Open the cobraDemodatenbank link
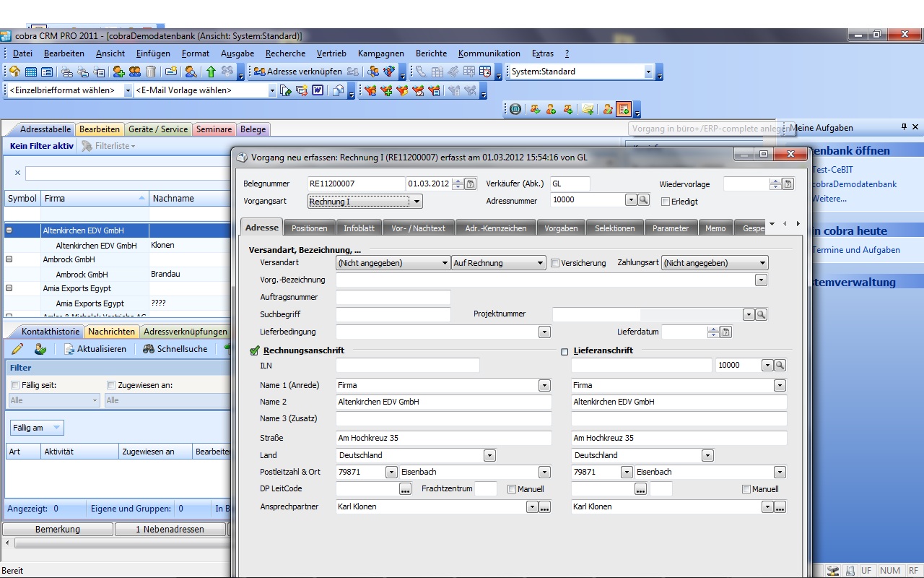 click(x=855, y=184)
